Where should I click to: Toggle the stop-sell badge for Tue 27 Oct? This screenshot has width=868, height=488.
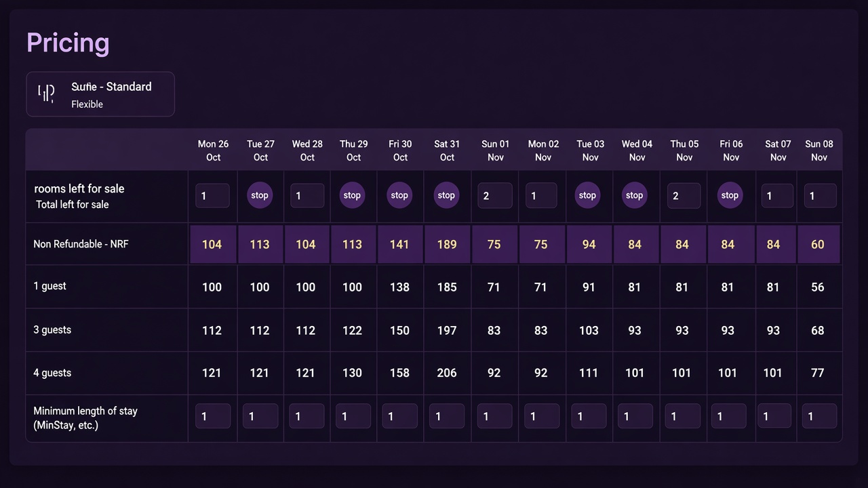(260, 195)
